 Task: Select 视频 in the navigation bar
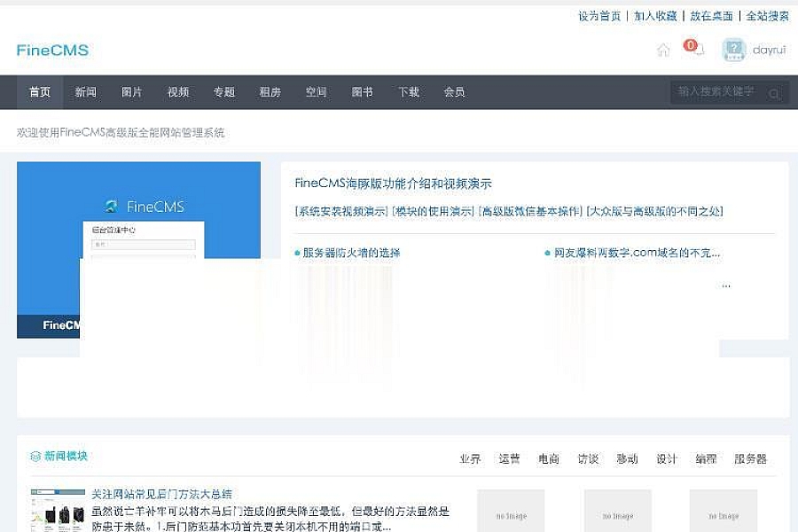pyautogui.click(x=178, y=92)
